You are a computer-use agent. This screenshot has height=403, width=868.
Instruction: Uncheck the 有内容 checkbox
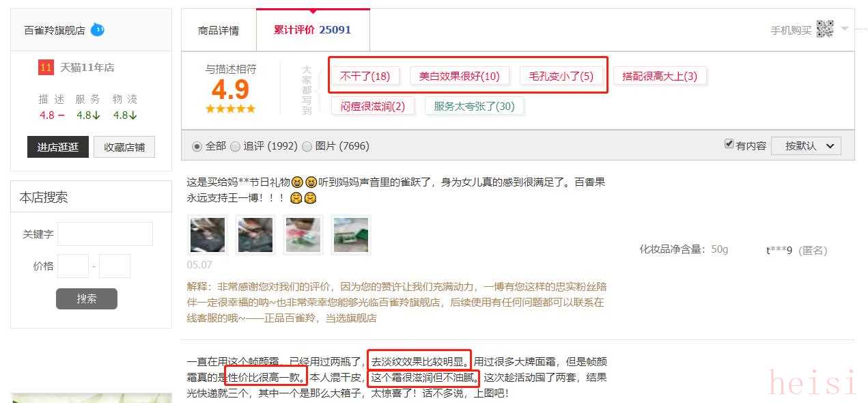coord(729,144)
